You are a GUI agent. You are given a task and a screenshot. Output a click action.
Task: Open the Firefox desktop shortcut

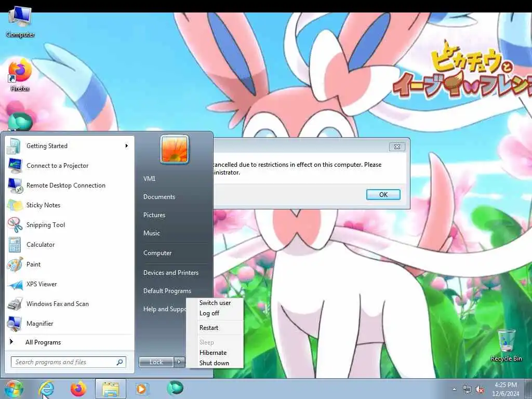pyautogui.click(x=20, y=75)
